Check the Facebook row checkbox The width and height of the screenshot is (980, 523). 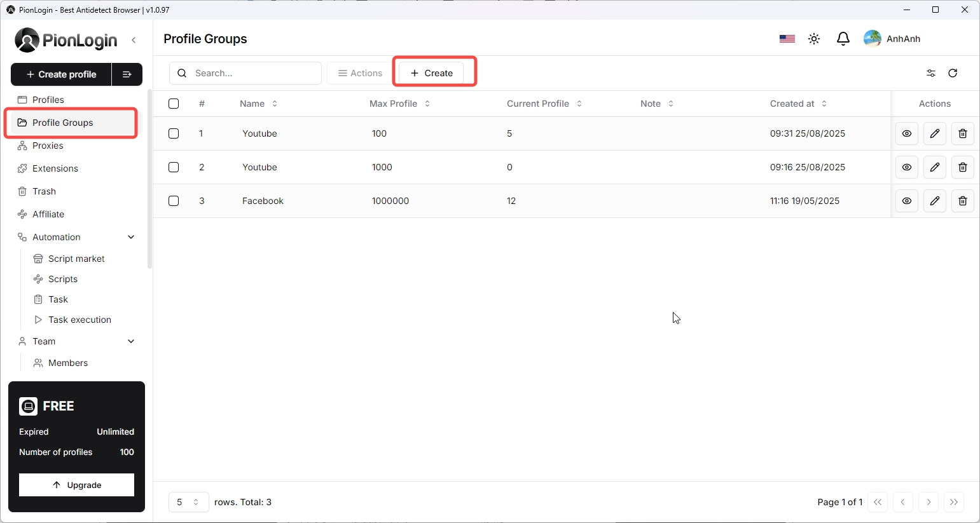pyautogui.click(x=174, y=201)
